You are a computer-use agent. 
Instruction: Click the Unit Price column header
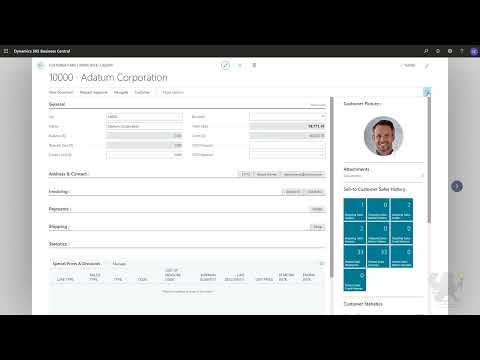point(264,279)
